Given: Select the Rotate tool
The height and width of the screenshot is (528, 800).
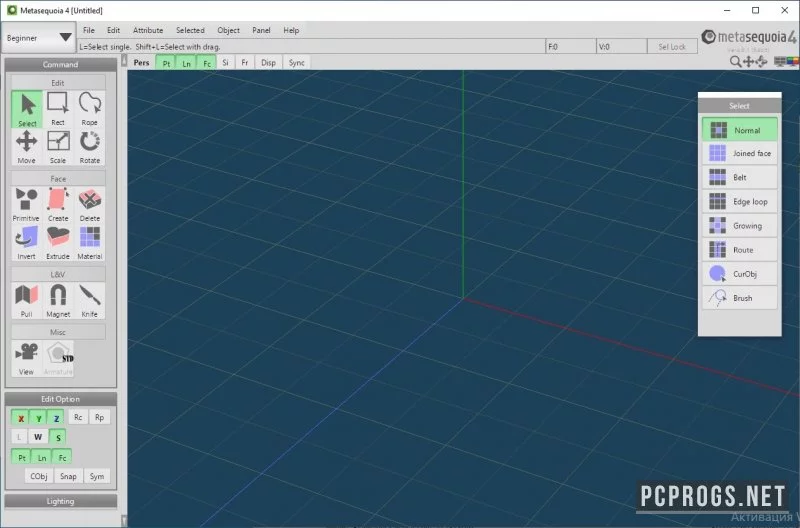Looking at the screenshot, I should (x=90, y=147).
